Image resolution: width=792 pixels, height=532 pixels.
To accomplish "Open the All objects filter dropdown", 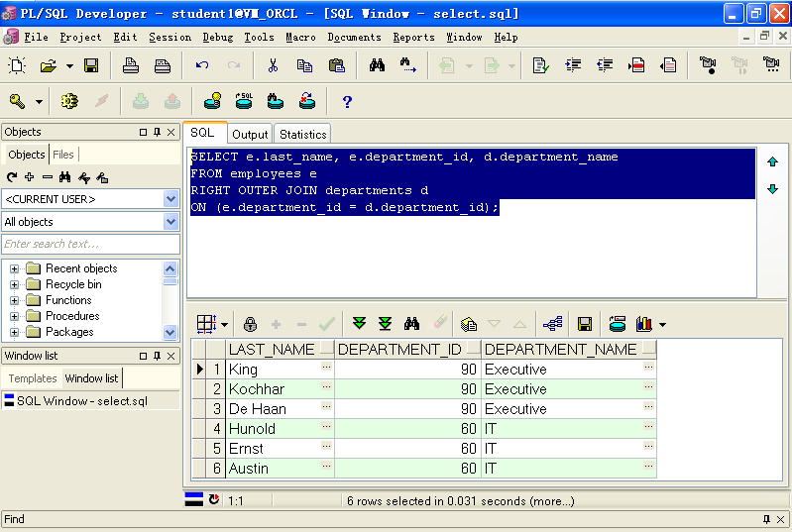I will tap(171, 222).
